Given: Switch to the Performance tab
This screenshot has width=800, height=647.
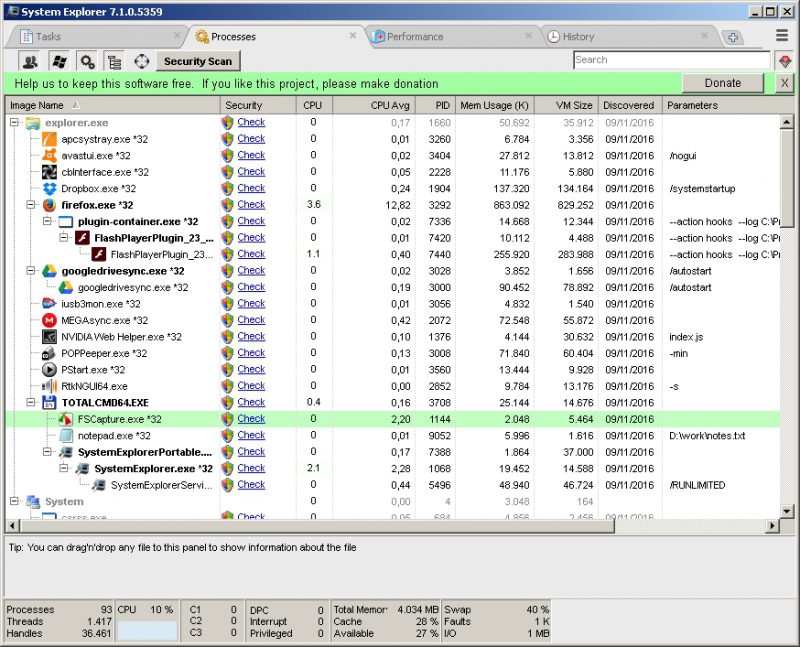Looking at the screenshot, I should pos(452,37).
